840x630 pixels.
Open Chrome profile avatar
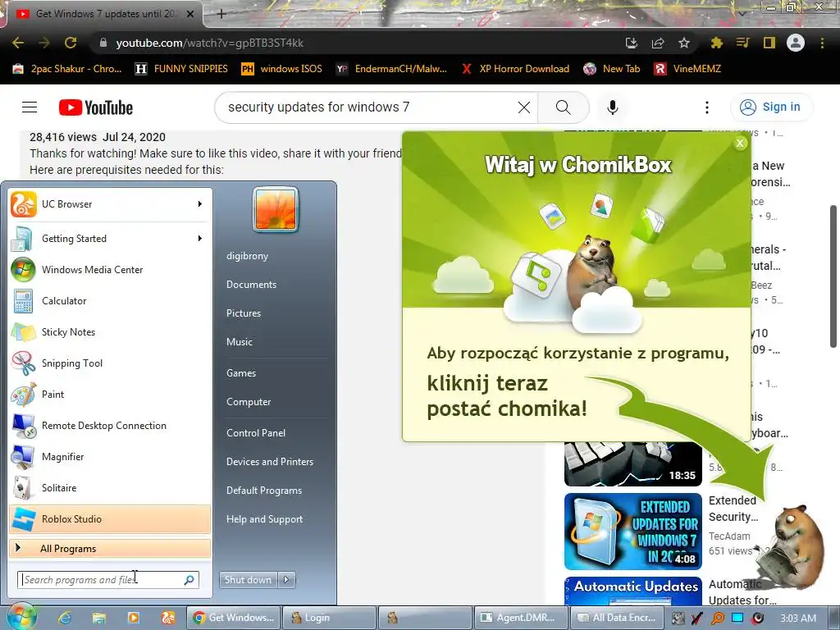tap(796, 43)
